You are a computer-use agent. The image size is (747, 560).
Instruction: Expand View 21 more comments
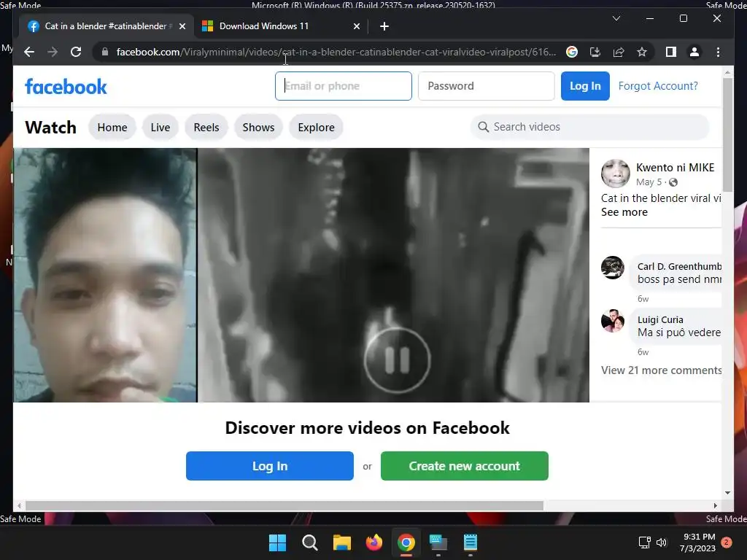tap(661, 370)
